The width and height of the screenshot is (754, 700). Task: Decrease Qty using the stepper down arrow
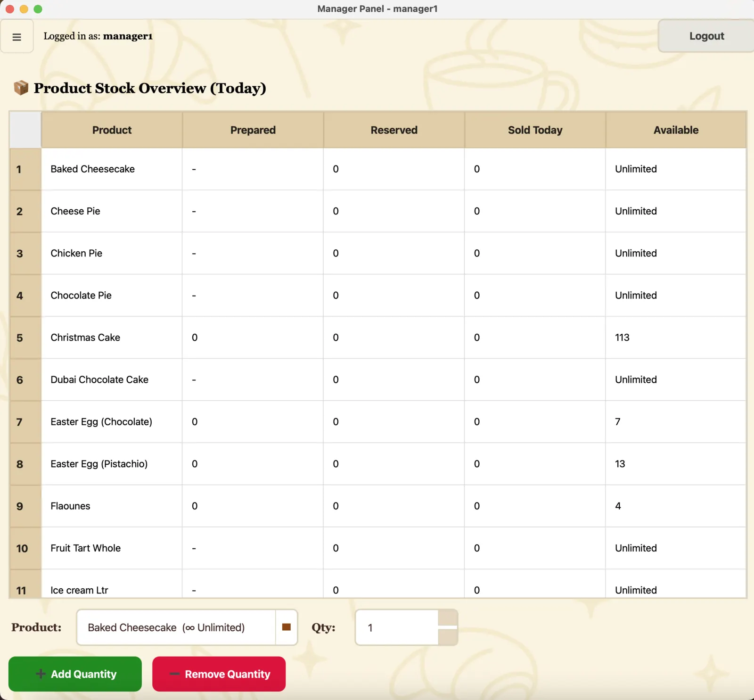448,637
